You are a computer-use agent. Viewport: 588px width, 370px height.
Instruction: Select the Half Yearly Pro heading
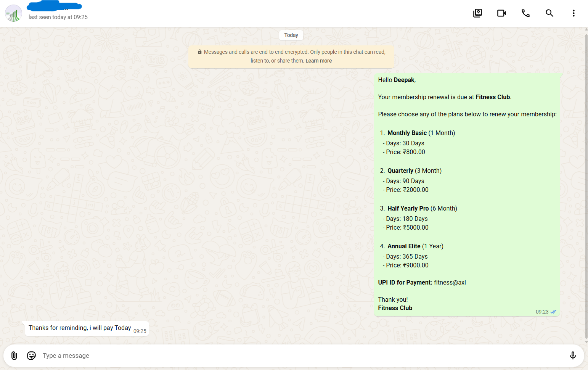408,208
